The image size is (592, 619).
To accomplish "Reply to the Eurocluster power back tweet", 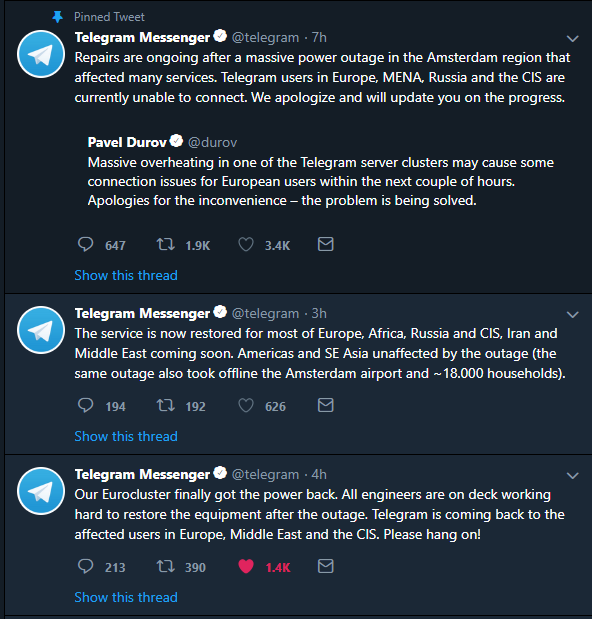I will point(85,566).
